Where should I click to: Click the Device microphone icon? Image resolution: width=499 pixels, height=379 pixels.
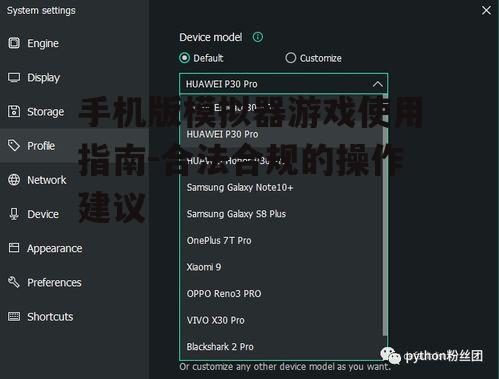coord(14,214)
